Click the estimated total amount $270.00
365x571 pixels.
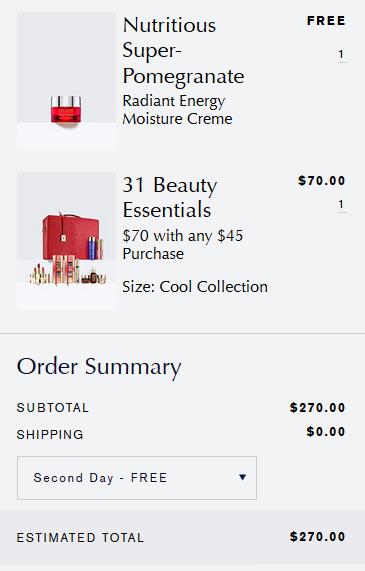click(x=318, y=537)
